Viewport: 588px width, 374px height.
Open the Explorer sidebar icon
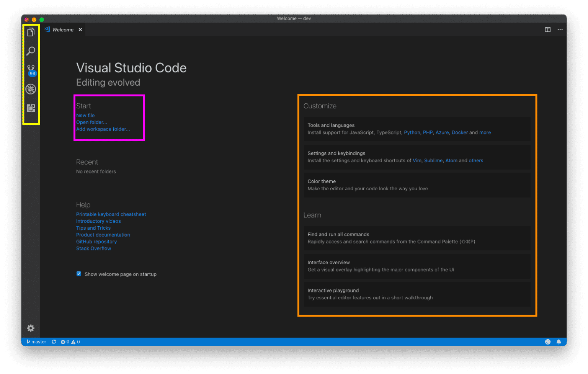(31, 32)
